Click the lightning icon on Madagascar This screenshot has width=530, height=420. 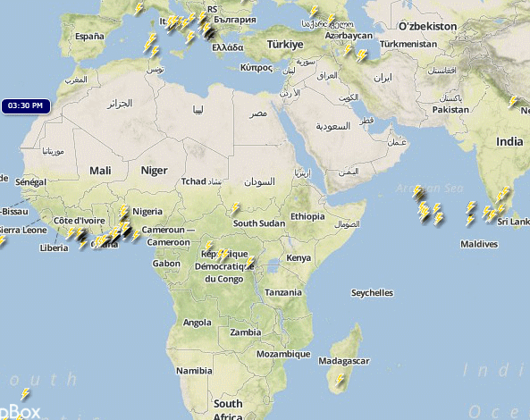340,380
